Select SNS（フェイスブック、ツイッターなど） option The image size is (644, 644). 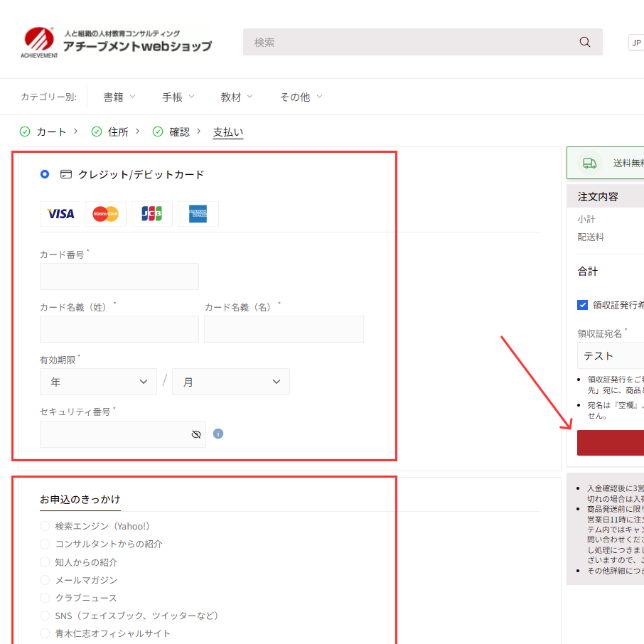click(45, 616)
